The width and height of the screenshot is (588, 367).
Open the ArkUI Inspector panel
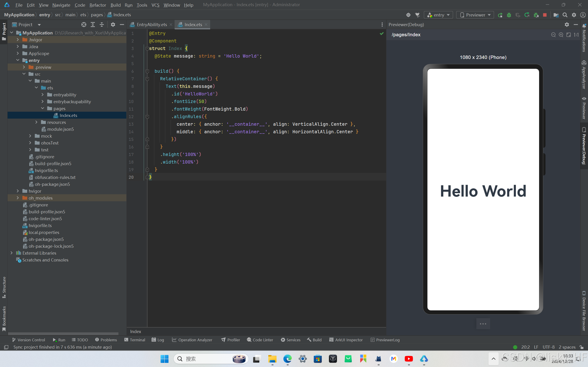tap(346, 340)
